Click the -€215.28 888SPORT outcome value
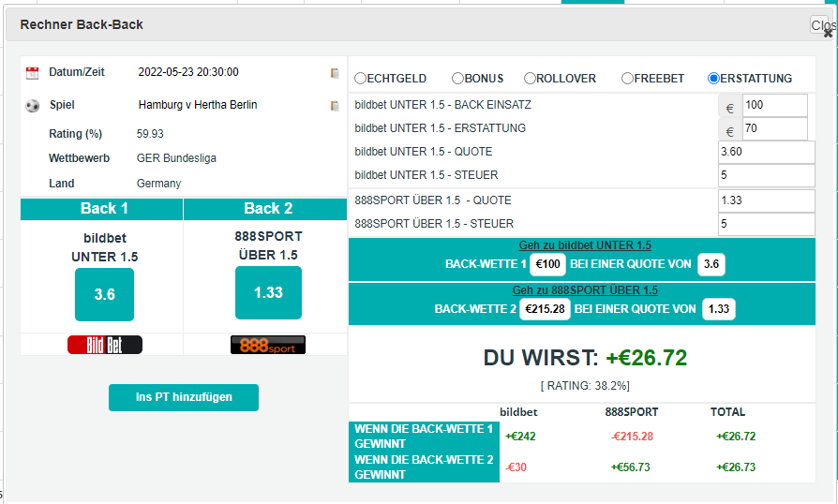 click(632, 437)
